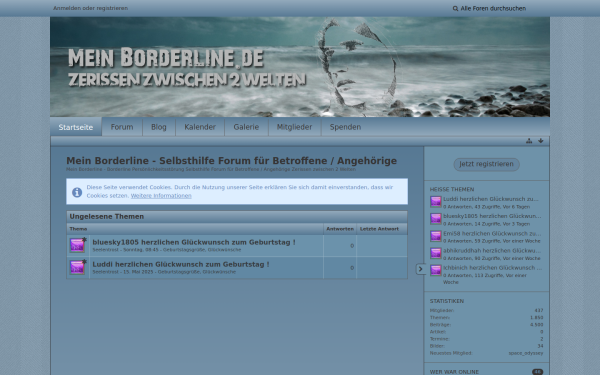
Task: Open the avatar icon of the Luddi thread row
Action: pyautogui.click(x=77, y=267)
